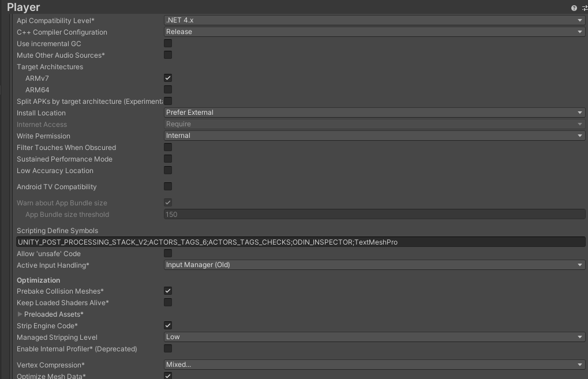Image resolution: width=588 pixels, height=379 pixels.
Task: Toggle Allow 'unsafe' Code
Action: 167,253
